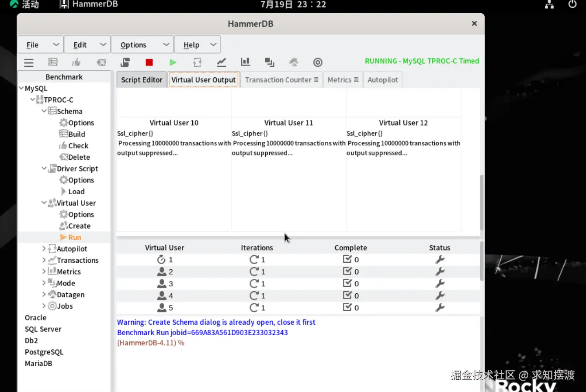The height and width of the screenshot is (392, 586).
Task: Click the thumbs-up check schema toolbar icon
Action: 76,62
